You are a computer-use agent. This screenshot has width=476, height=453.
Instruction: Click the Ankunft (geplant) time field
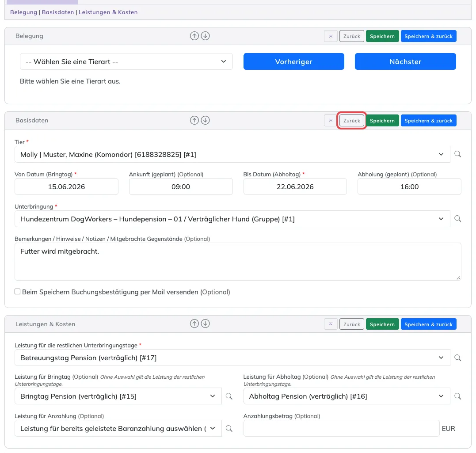pos(181,187)
